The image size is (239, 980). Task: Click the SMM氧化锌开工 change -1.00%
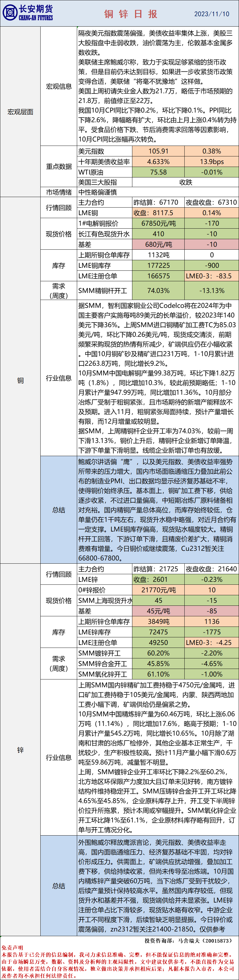212,674
